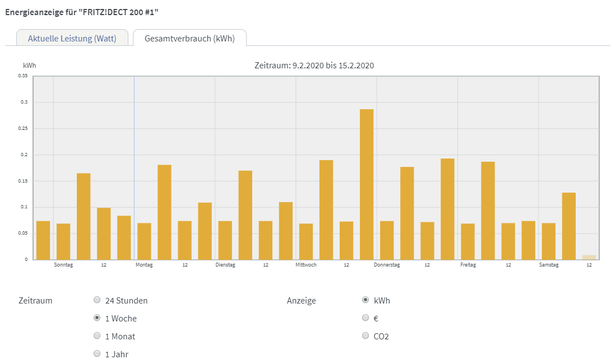Click the Freitag axis label

[468, 265]
